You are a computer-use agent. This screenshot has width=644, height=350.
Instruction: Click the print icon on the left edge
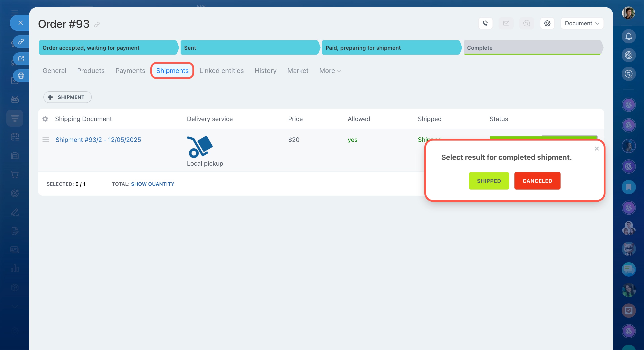[x=21, y=75]
